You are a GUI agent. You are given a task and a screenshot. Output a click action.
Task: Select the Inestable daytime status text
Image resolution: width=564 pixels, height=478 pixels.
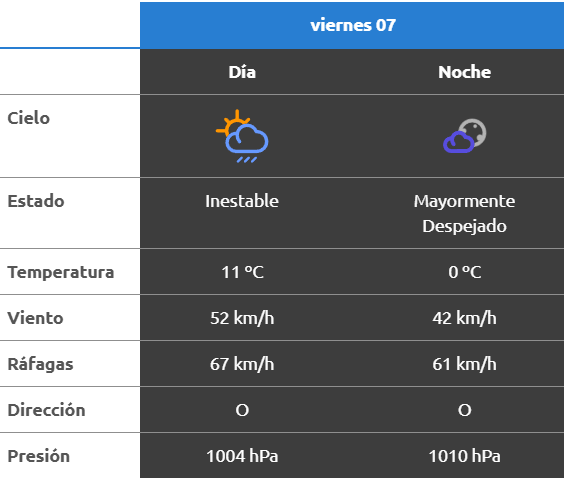coord(242,201)
